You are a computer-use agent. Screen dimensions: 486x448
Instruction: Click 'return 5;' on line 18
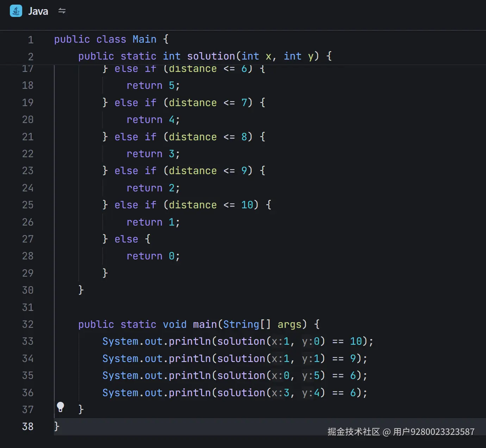click(x=153, y=85)
